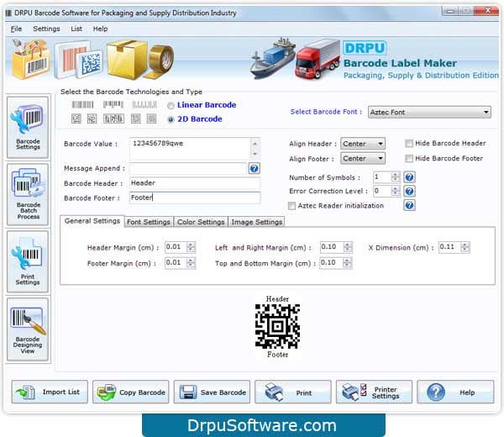The image size is (504, 437).
Task: Click cardboard box and tape banner image
Action: (140, 60)
